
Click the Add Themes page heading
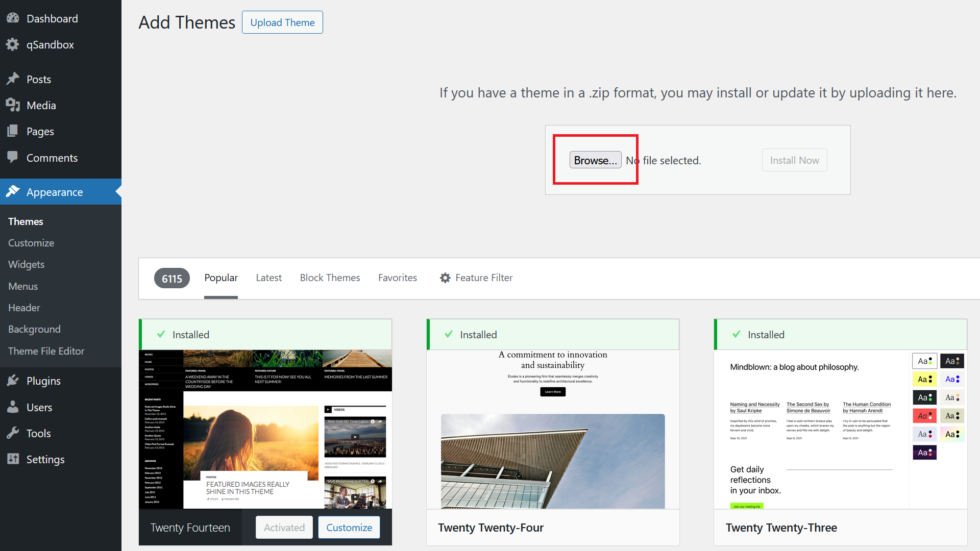pos(187,22)
